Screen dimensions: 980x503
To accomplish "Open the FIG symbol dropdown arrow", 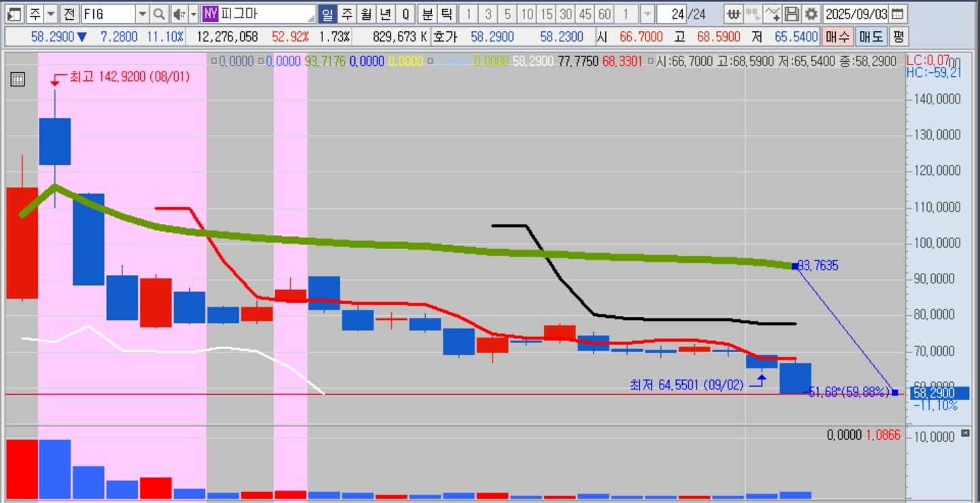I will pos(142,14).
